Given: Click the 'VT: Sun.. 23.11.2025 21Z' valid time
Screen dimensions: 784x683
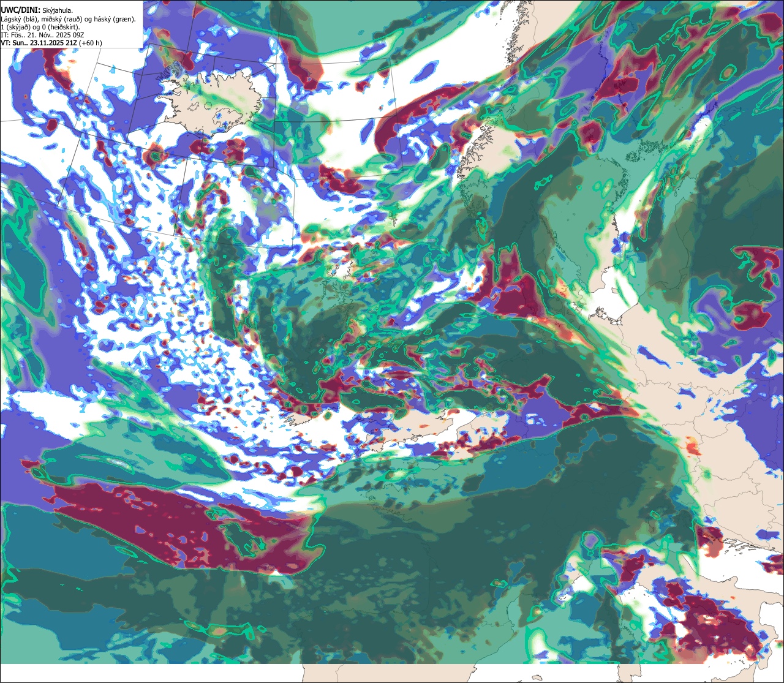Looking at the screenshot, I should pyautogui.click(x=39, y=43).
